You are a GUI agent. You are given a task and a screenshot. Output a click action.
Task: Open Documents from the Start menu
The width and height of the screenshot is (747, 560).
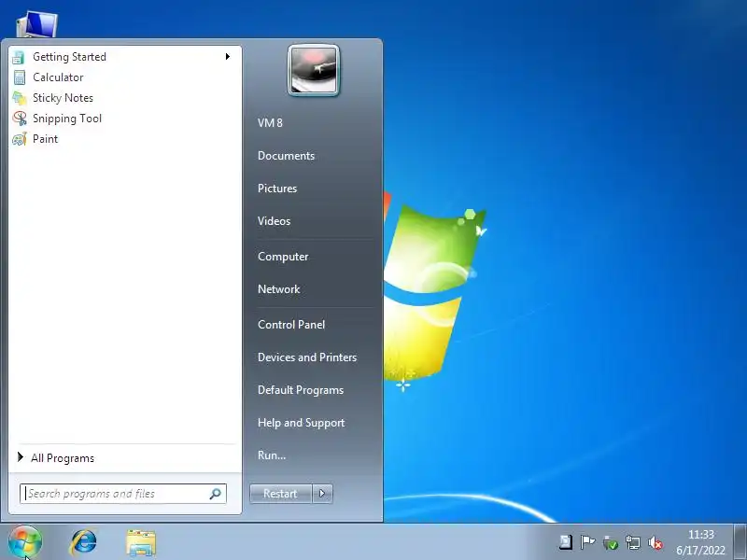pyautogui.click(x=286, y=156)
